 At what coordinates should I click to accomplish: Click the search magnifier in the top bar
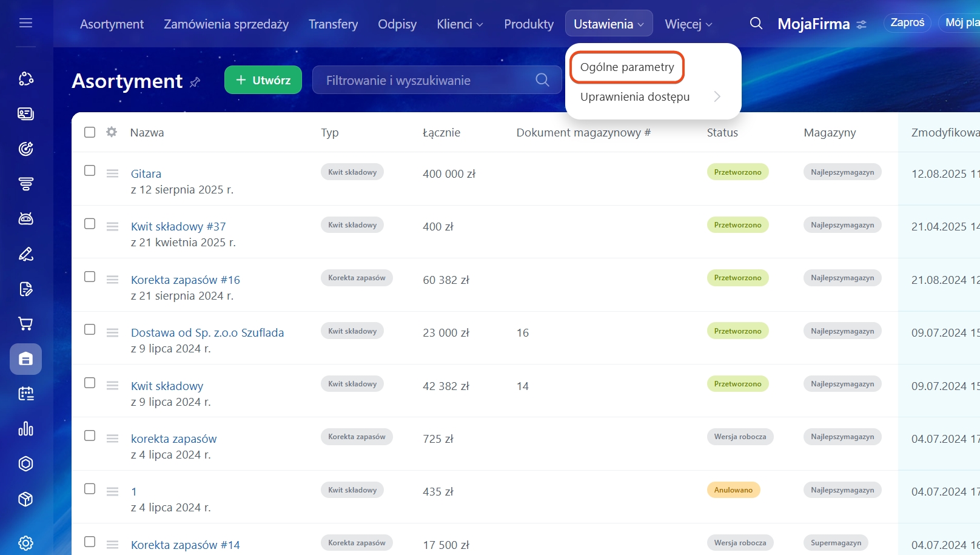(756, 24)
